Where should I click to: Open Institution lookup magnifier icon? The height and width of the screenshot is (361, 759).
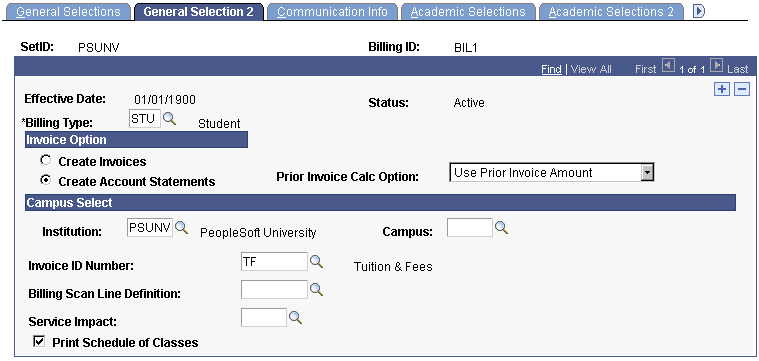coord(182,227)
